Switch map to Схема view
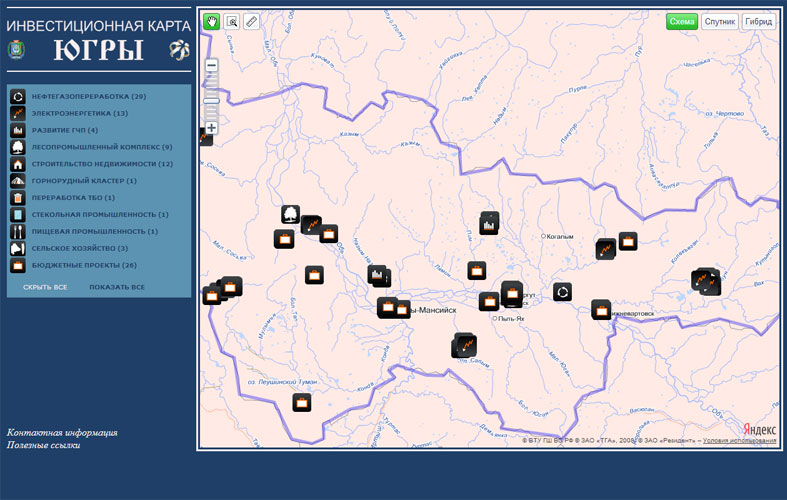The height and width of the screenshot is (500, 787). tap(682, 22)
